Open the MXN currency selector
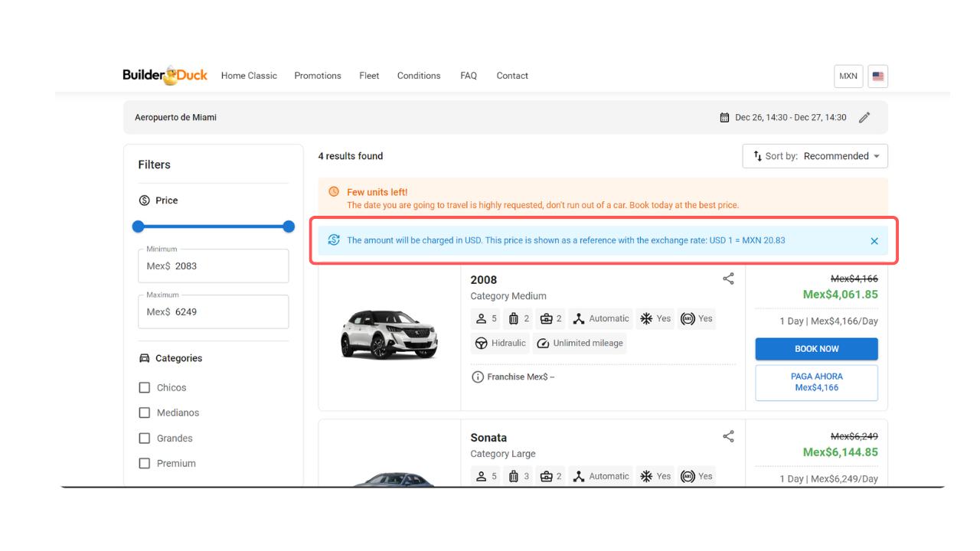 (x=848, y=76)
